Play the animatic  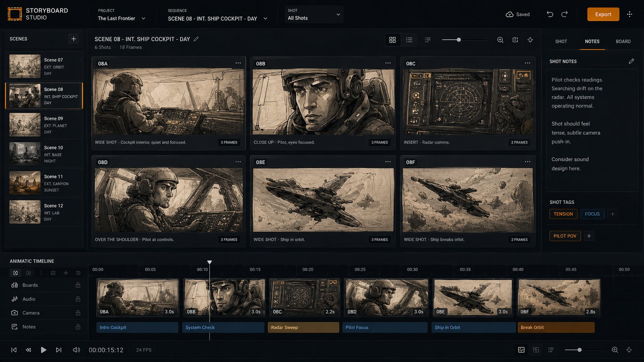44,350
